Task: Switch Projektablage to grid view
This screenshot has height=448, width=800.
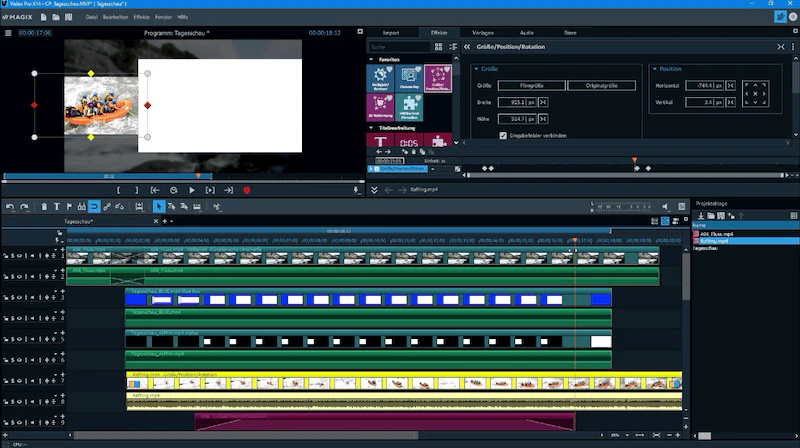Action: coord(793,216)
